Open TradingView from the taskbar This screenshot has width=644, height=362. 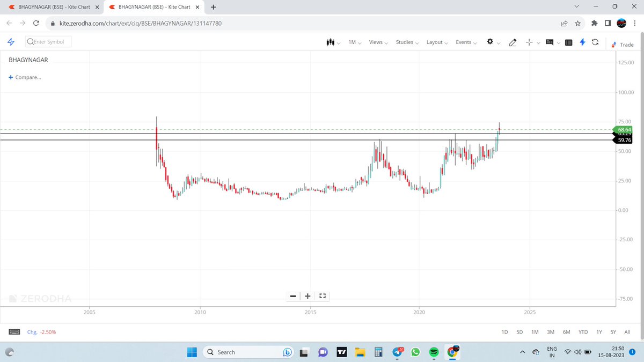point(341,352)
